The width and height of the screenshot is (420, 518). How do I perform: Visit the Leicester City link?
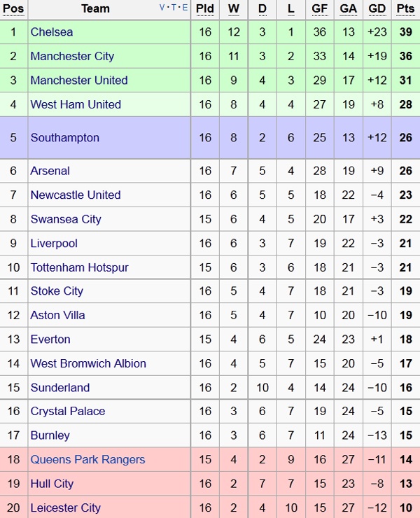click(x=65, y=507)
